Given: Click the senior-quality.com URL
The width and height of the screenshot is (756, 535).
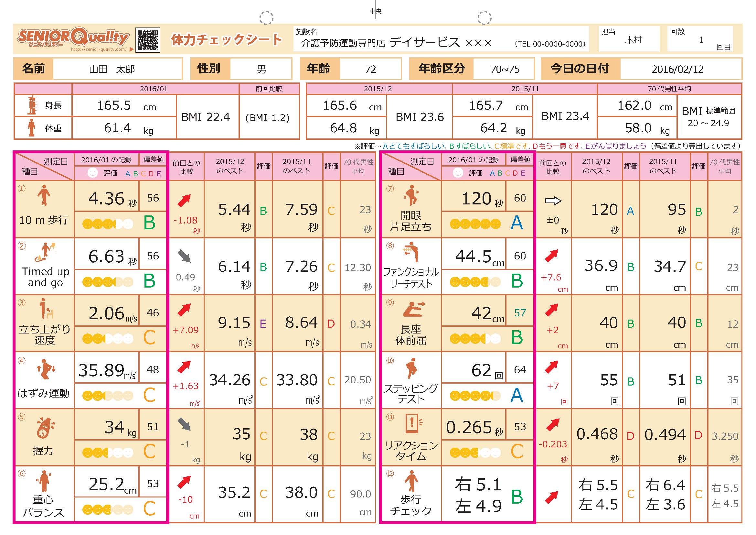Looking at the screenshot, I should 99,49.
